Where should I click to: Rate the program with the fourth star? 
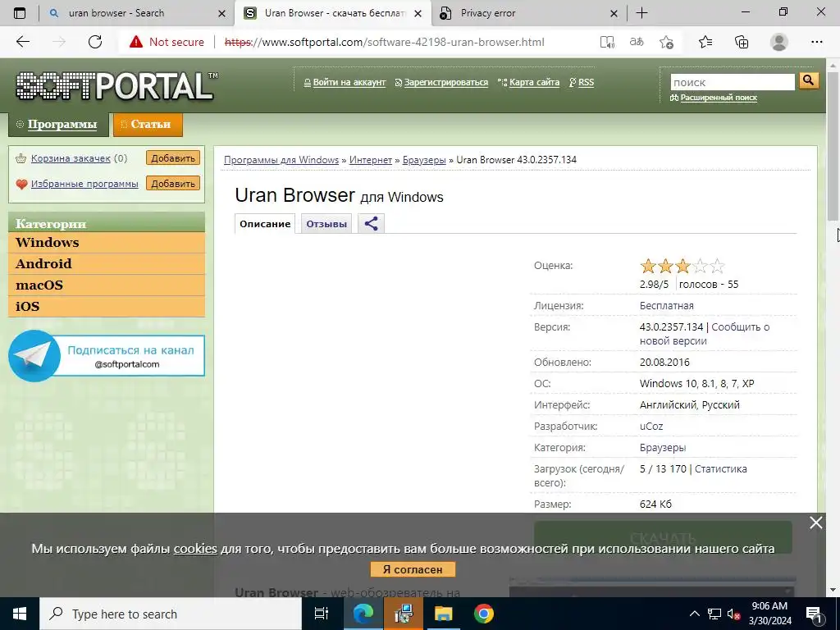(700, 266)
